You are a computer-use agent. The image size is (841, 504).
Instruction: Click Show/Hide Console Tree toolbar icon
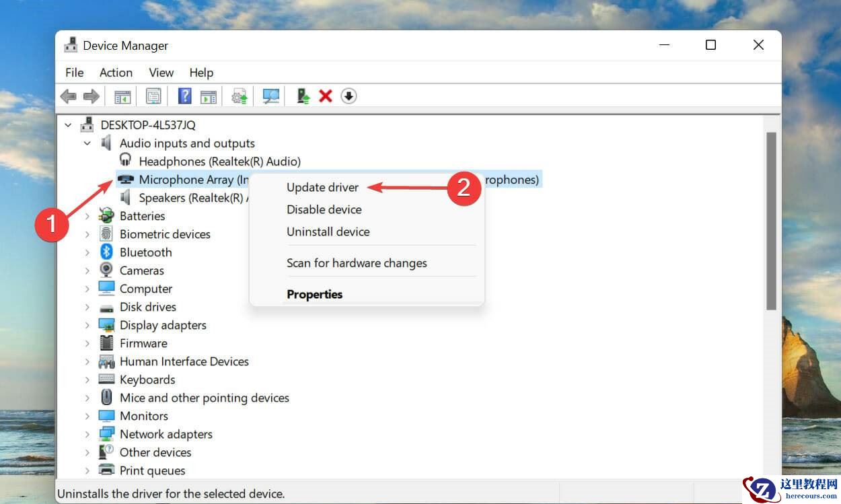pos(122,97)
